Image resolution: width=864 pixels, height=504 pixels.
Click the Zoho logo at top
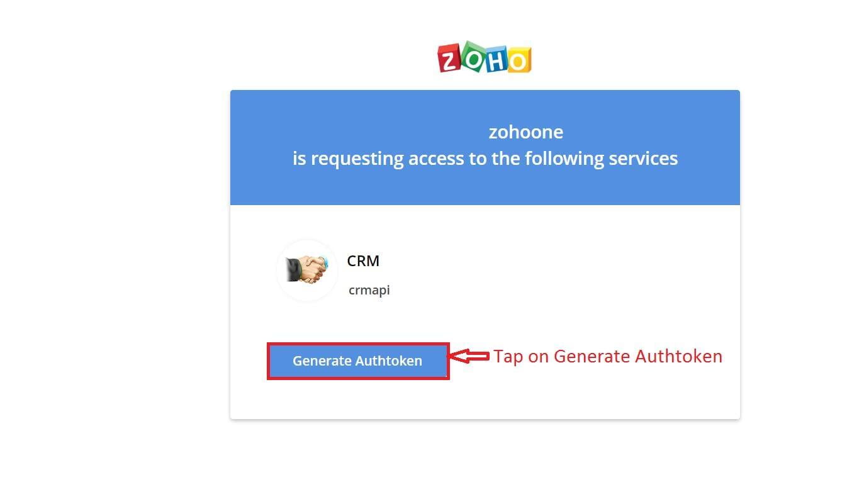click(x=485, y=57)
